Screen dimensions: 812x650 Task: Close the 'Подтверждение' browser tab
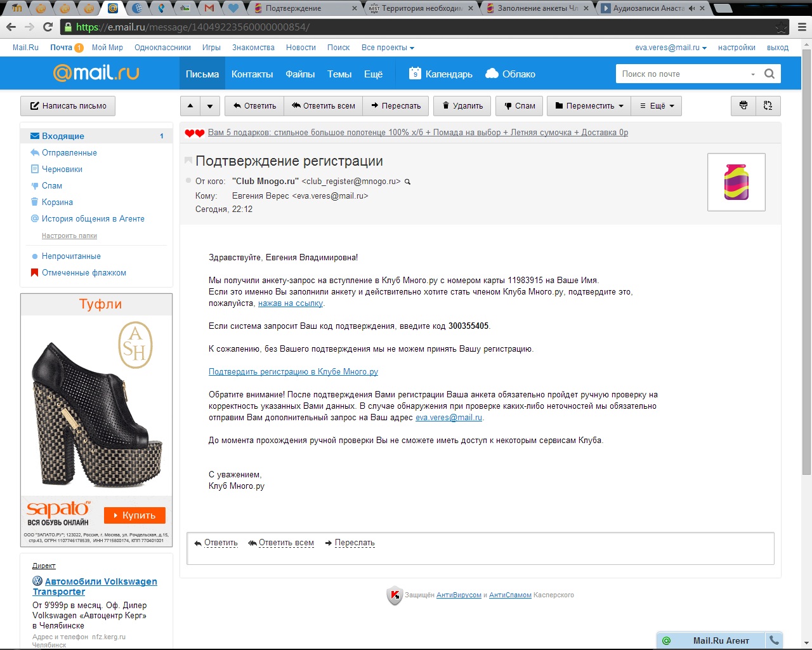(x=355, y=8)
